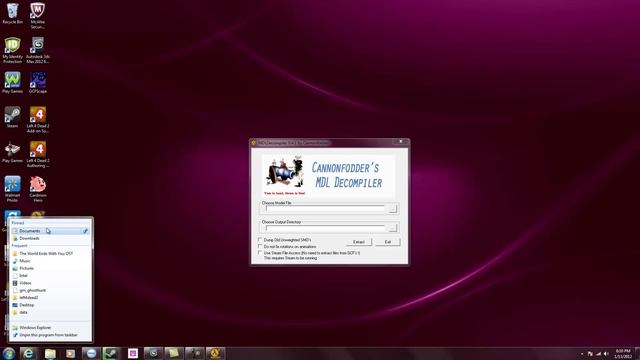Click the yellow sticky notes taskbar icon
640x360 pixels.
coord(173,353)
